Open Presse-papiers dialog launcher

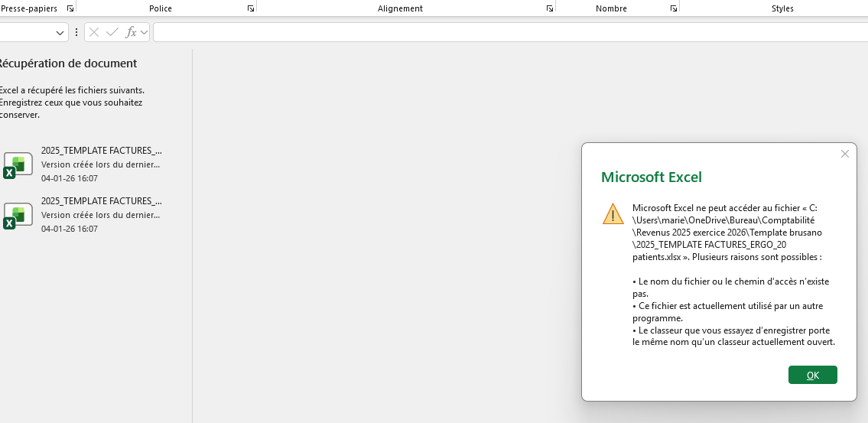click(x=70, y=8)
